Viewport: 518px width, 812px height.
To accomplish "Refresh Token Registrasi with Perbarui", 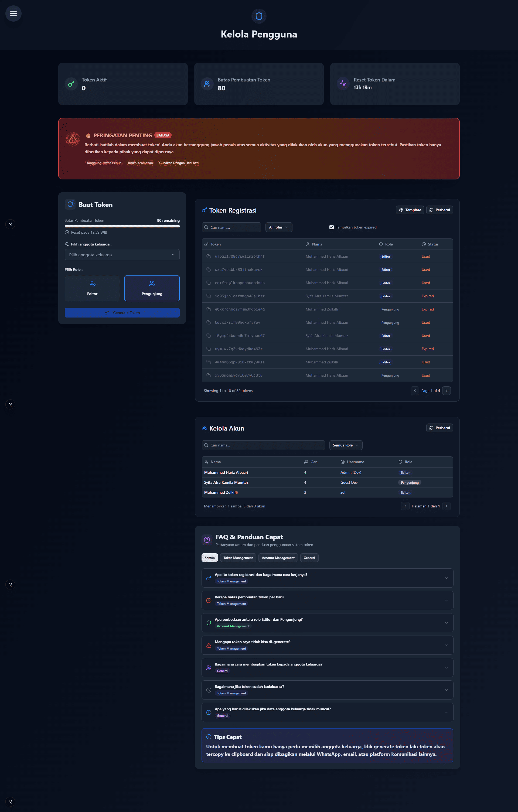I will click(439, 210).
